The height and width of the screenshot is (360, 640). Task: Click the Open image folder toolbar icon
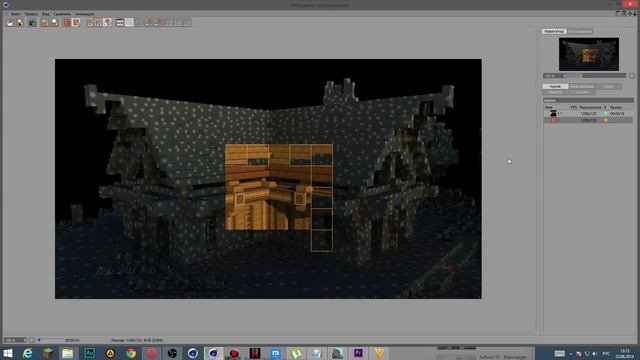[10, 22]
